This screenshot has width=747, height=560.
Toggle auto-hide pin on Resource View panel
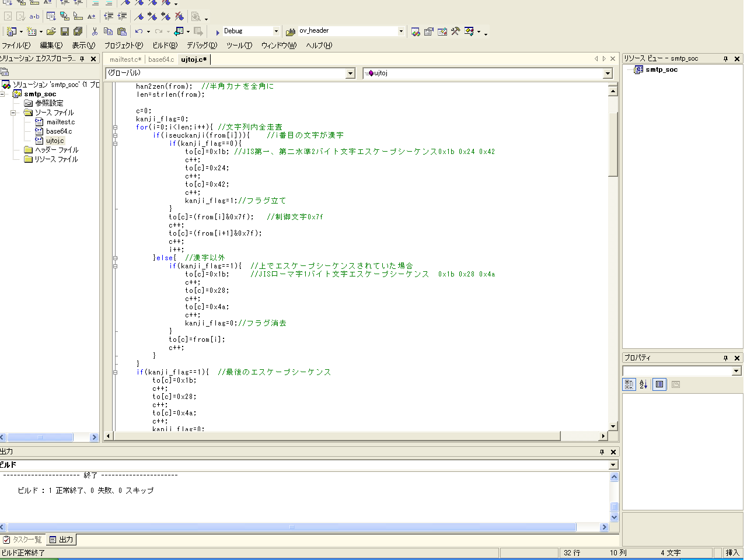726,59
